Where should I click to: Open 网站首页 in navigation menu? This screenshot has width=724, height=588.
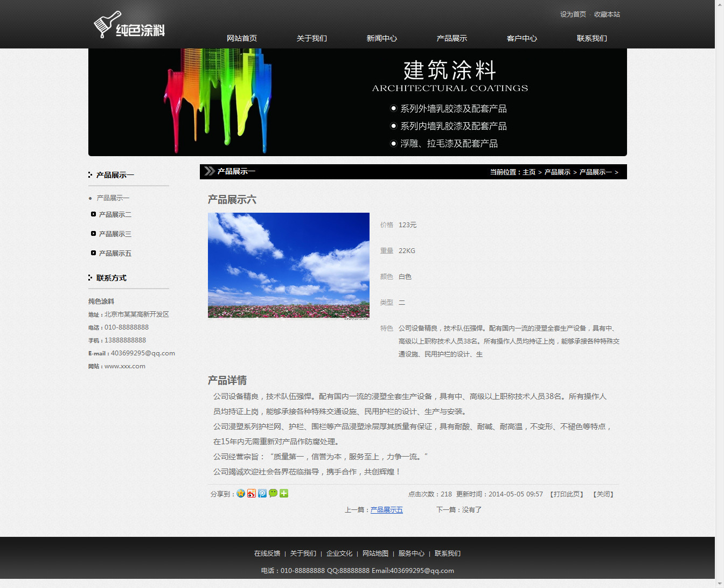(242, 38)
